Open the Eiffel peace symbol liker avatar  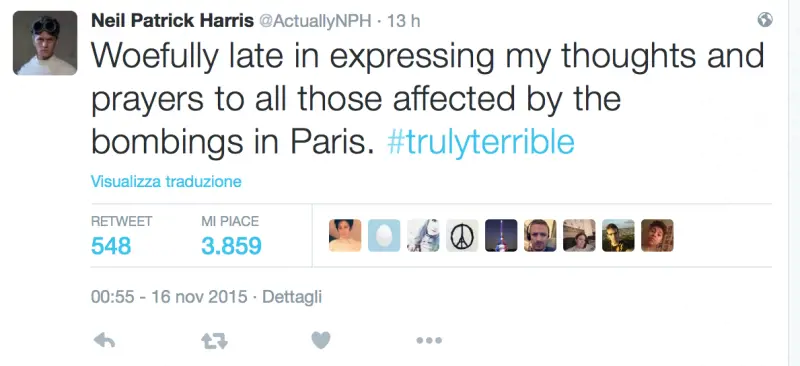point(462,235)
